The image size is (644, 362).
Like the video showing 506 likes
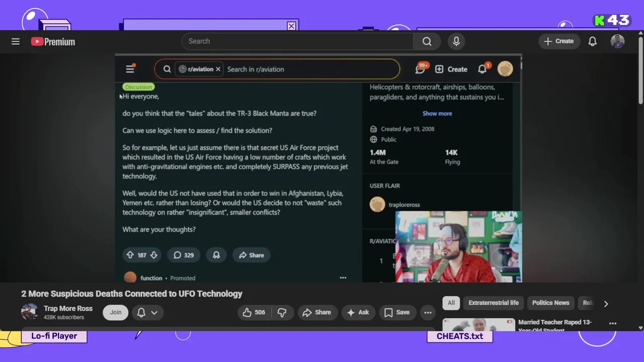pos(254,312)
